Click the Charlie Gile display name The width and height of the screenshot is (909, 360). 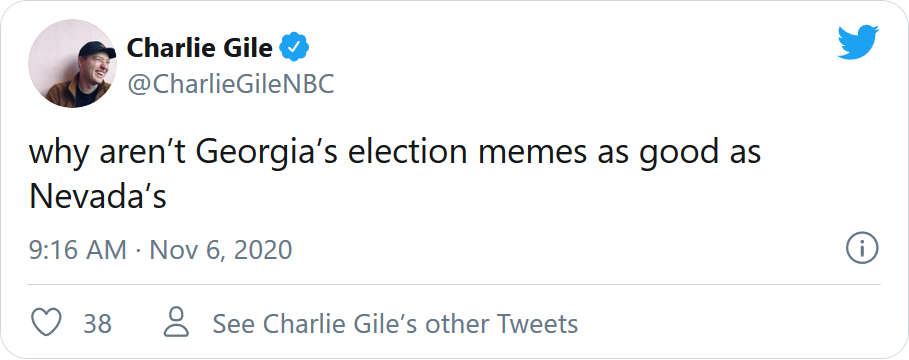click(x=199, y=48)
